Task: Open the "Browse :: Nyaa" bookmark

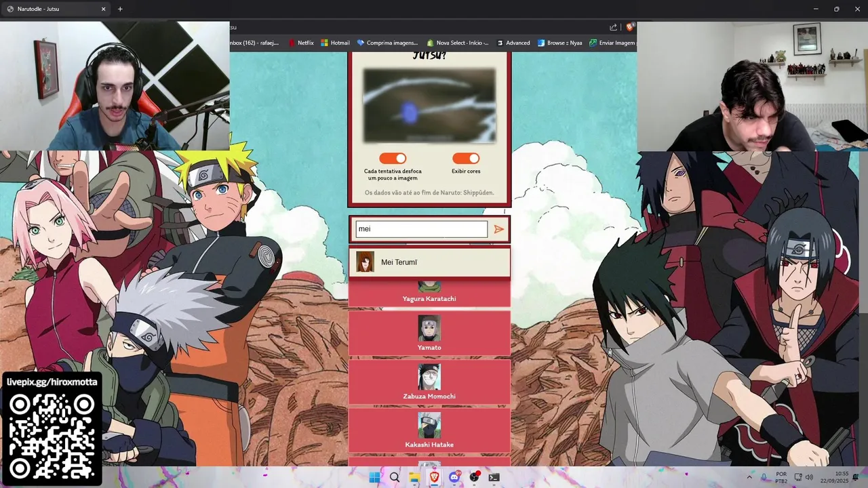Action: click(x=560, y=43)
